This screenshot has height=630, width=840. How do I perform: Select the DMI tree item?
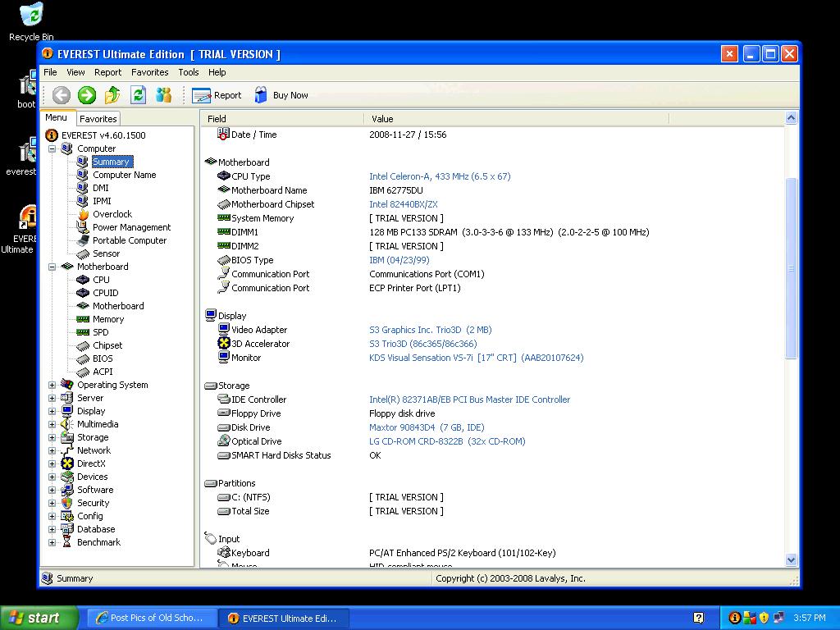coord(101,188)
